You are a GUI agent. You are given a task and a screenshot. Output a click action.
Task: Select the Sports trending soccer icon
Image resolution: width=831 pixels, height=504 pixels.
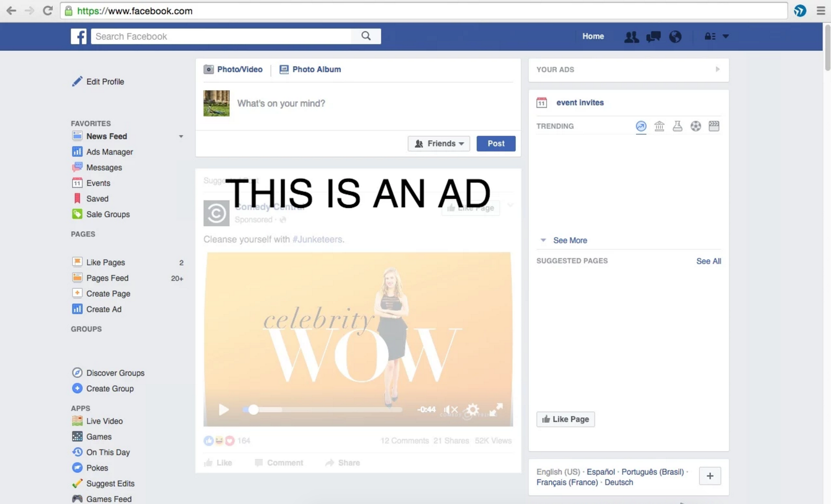coord(696,126)
